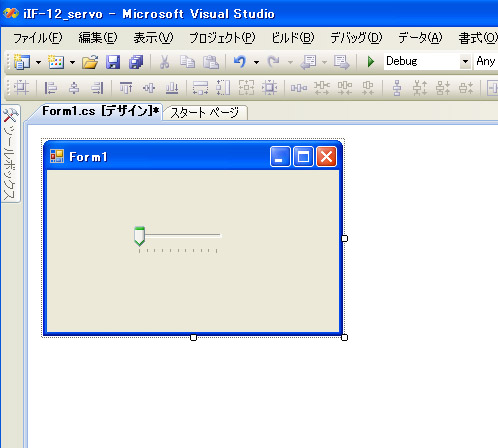The height and width of the screenshot is (448, 498).
Task: Switch to the スタート ページ tab
Action: (205, 113)
